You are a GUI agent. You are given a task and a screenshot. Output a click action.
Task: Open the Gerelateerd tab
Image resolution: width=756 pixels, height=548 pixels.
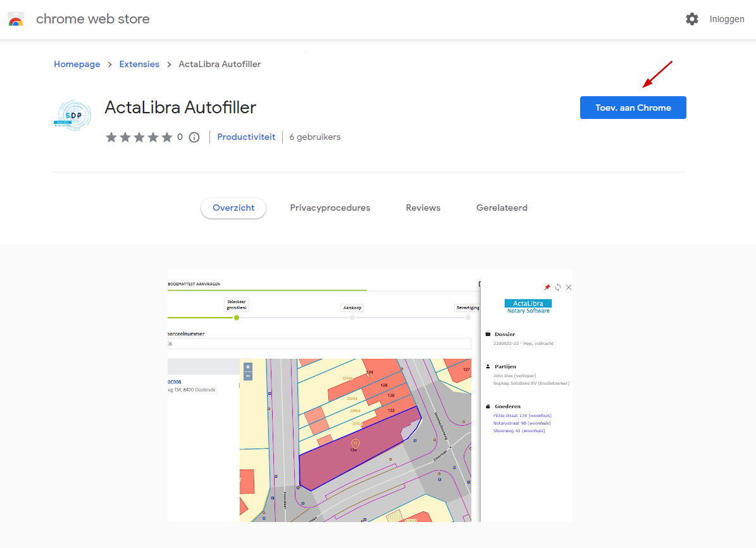pos(502,208)
